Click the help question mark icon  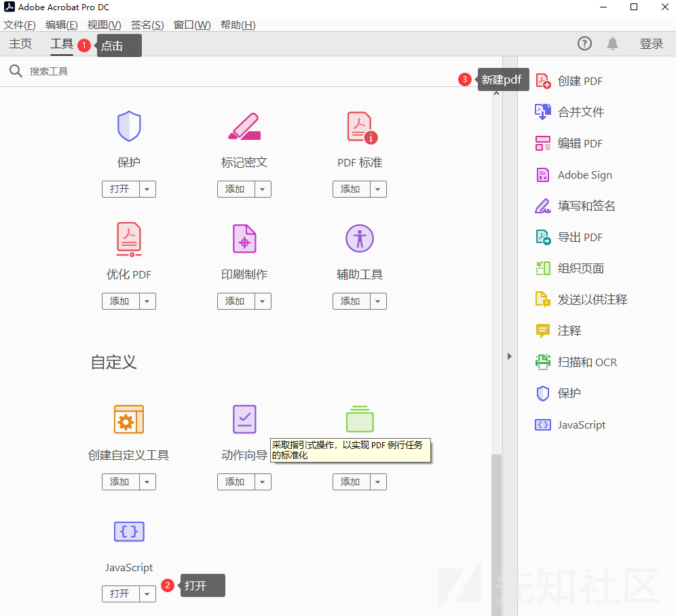[584, 43]
